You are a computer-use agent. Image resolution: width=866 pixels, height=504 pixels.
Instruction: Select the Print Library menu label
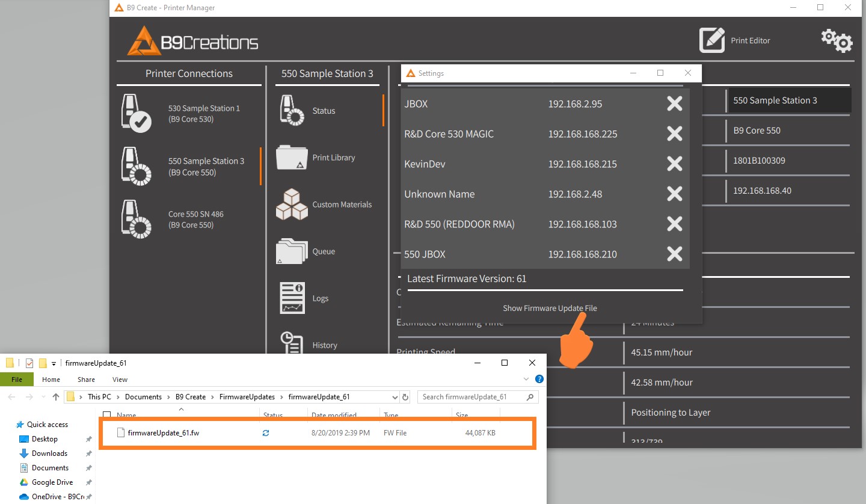click(334, 158)
